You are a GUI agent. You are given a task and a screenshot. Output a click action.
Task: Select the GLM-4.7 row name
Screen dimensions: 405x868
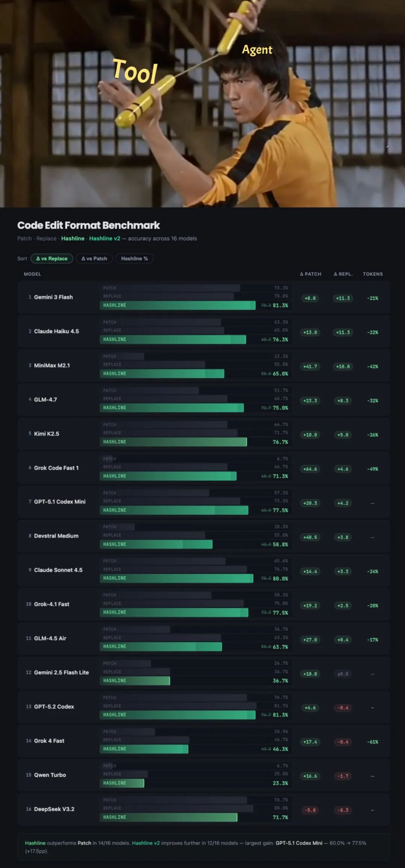click(x=45, y=400)
